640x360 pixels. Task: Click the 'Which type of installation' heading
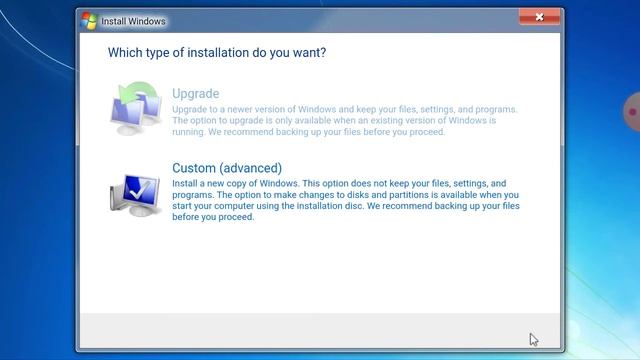[x=217, y=53]
